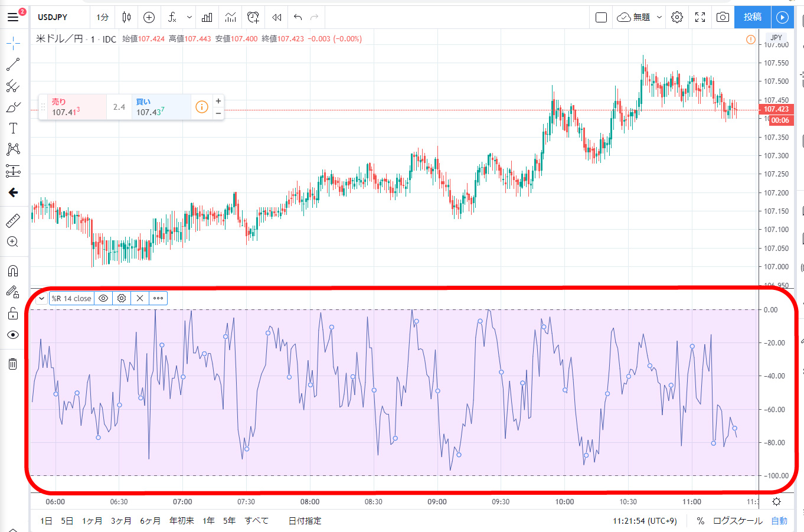Screen dimensions: 804x532
Task: Expand the layout name dropdown arrow
Action: 659,18
